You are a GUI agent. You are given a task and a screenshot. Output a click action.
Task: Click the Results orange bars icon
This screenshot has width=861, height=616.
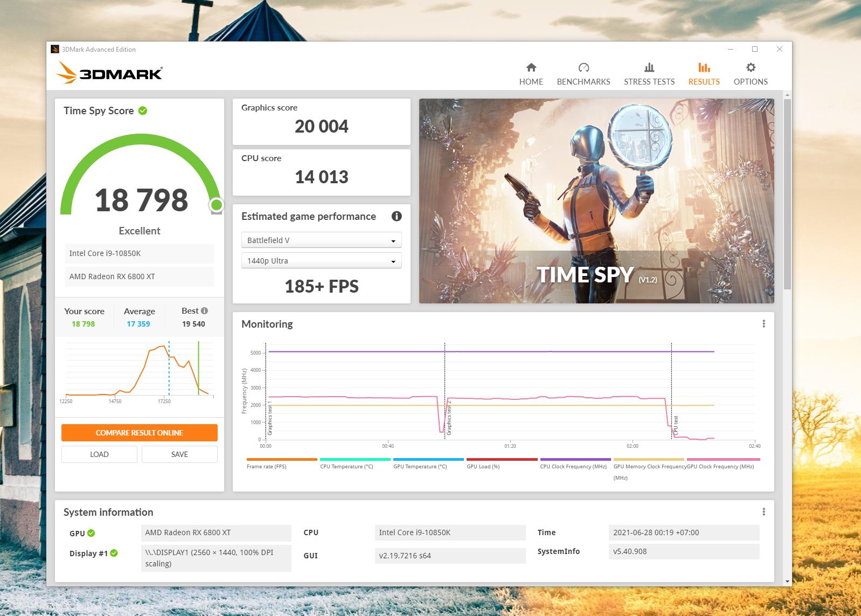click(x=704, y=67)
